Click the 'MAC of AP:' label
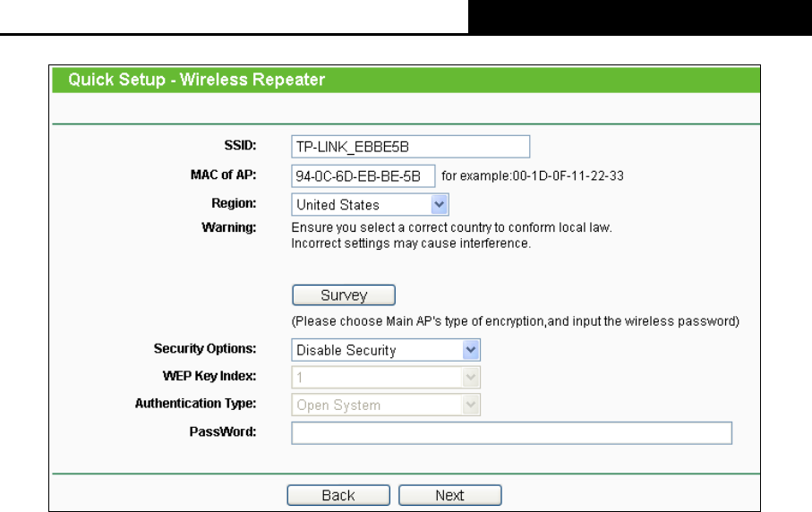Image resolution: width=812 pixels, height=512 pixels. click(223, 175)
